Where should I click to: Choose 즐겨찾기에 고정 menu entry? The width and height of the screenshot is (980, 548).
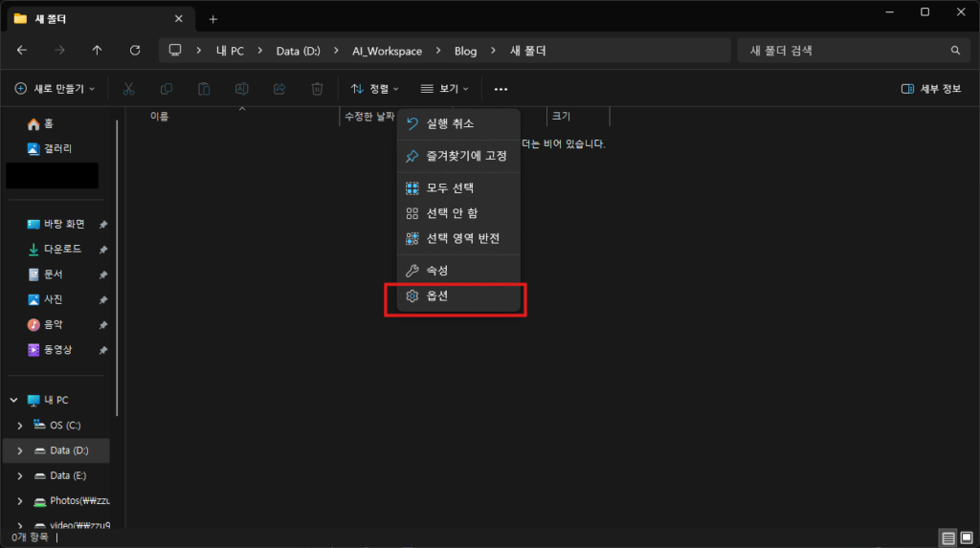(x=458, y=156)
